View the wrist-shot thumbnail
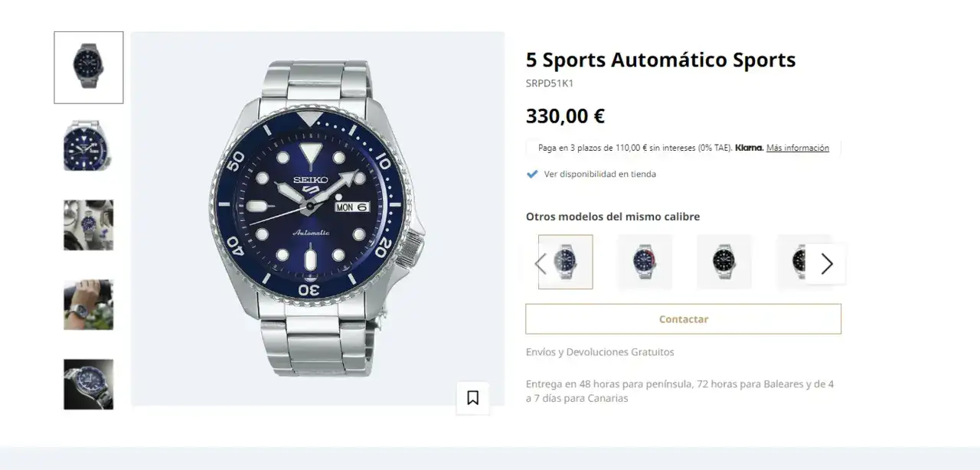The image size is (980, 470). pos(88,305)
